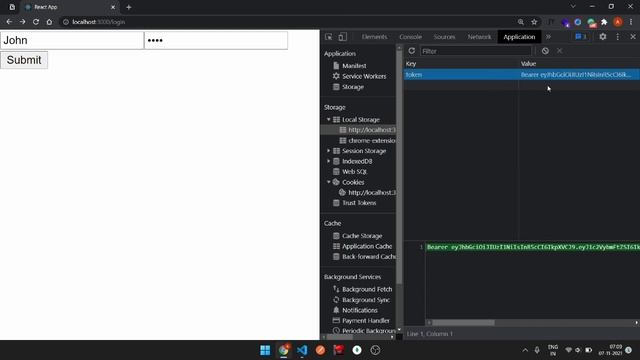Click the Chrome taskbar icon
This screenshot has width=640, height=360.
pyautogui.click(x=284, y=350)
